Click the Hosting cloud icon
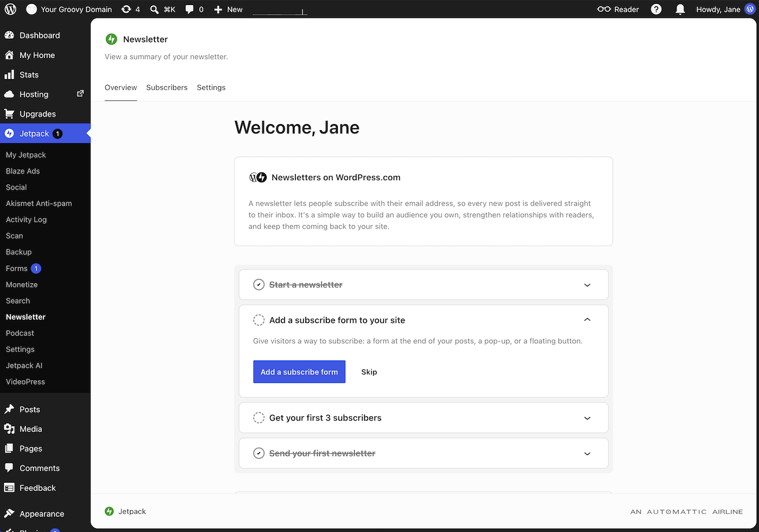 (9, 94)
